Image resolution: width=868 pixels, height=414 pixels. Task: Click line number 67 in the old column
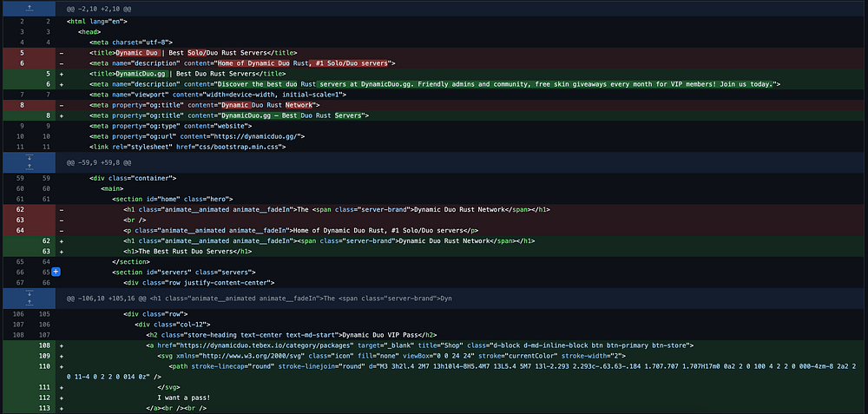pyautogui.click(x=21, y=283)
